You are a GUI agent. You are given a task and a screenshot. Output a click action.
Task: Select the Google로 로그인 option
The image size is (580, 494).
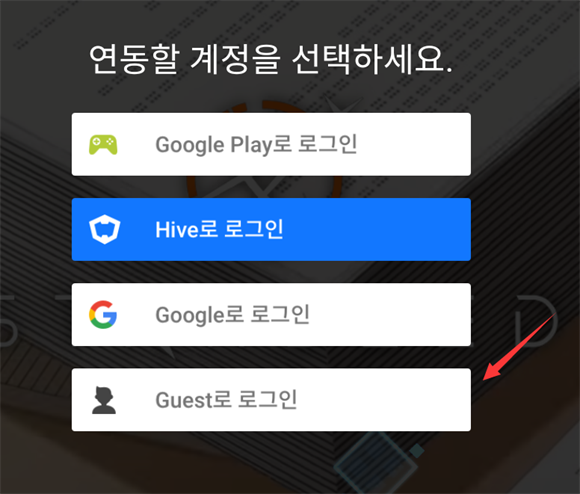pos(271,315)
